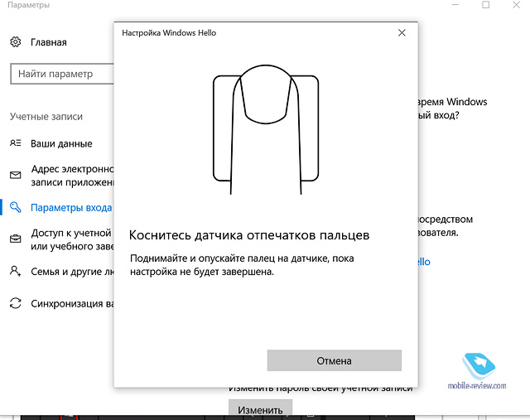Close the Параметры settings window

coord(517,5)
